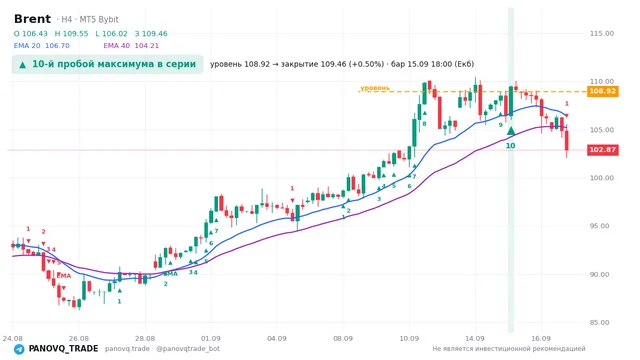This screenshot has height=360, width=640.
Task: Click the green EMA cross label
Action: [x=171, y=273]
